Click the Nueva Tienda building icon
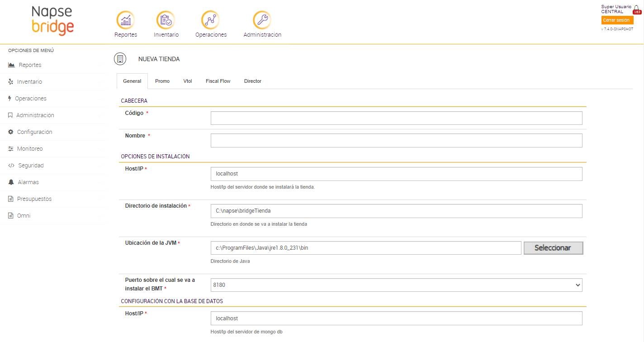The width and height of the screenshot is (644, 342). [x=120, y=59]
